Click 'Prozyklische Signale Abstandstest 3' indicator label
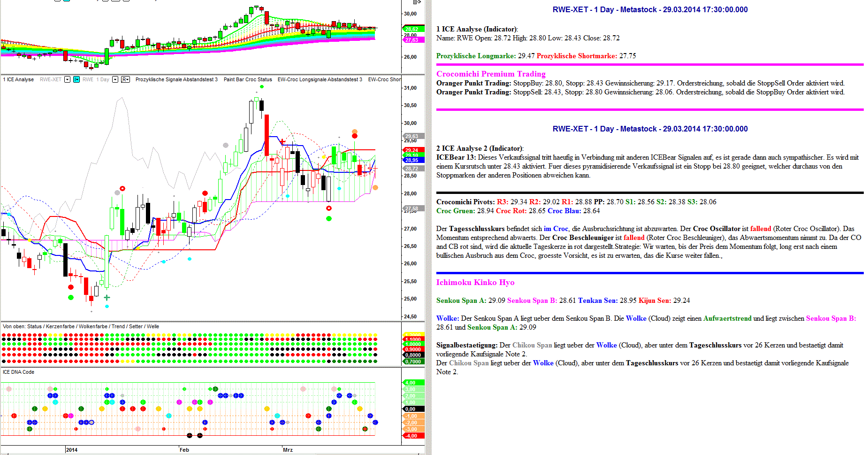This screenshot has width=868, height=455. click(176, 79)
